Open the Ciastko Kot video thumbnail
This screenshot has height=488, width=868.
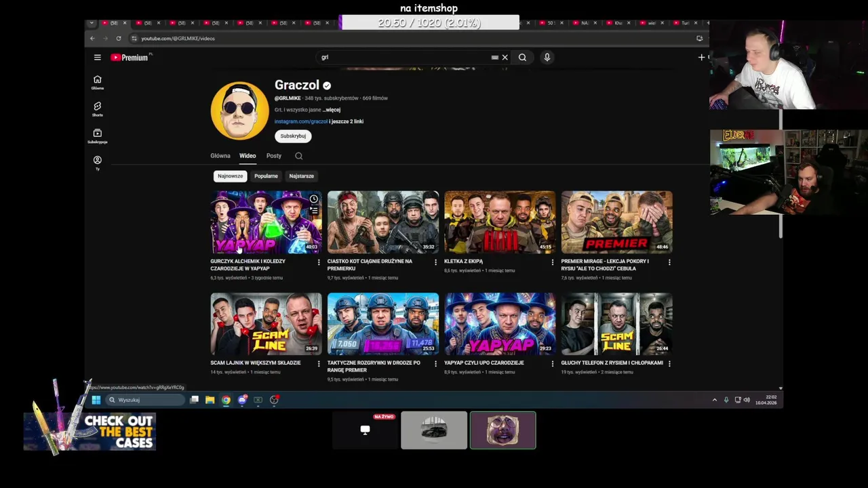point(383,222)
